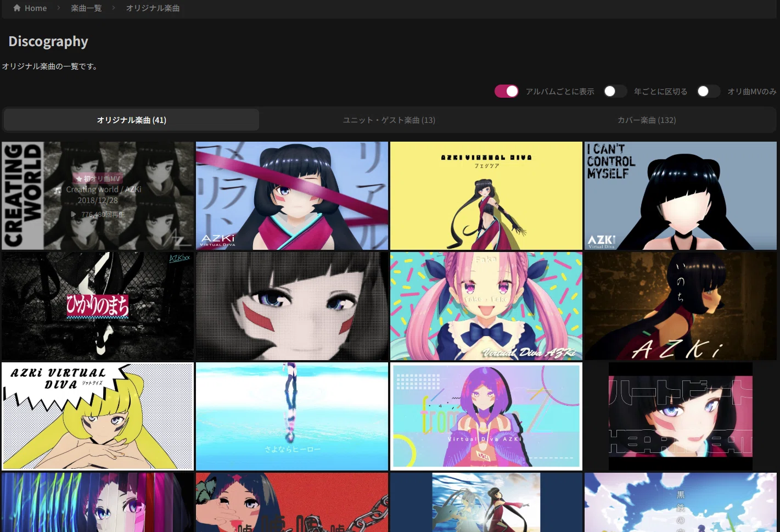Enable the 年ごとに区切る switch
Screen dimensions: 780x532
[x=615, y=91]
